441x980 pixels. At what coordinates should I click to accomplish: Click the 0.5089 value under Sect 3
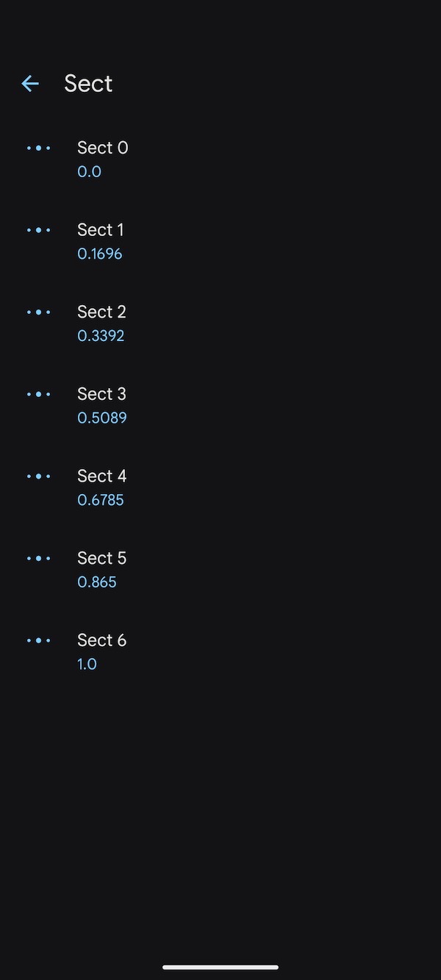pyautogui.click(x=102, y=418)
